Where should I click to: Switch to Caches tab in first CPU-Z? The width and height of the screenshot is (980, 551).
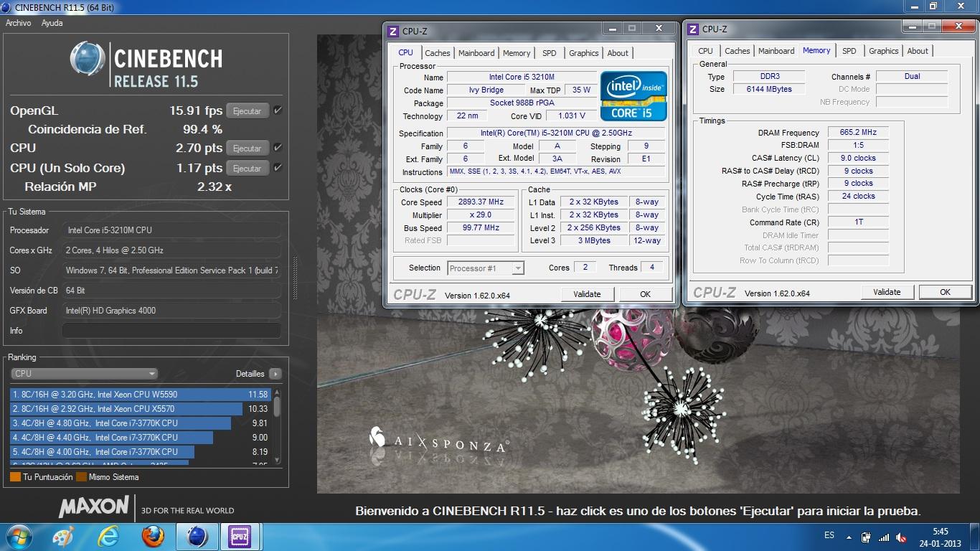[x=438, y=53]
